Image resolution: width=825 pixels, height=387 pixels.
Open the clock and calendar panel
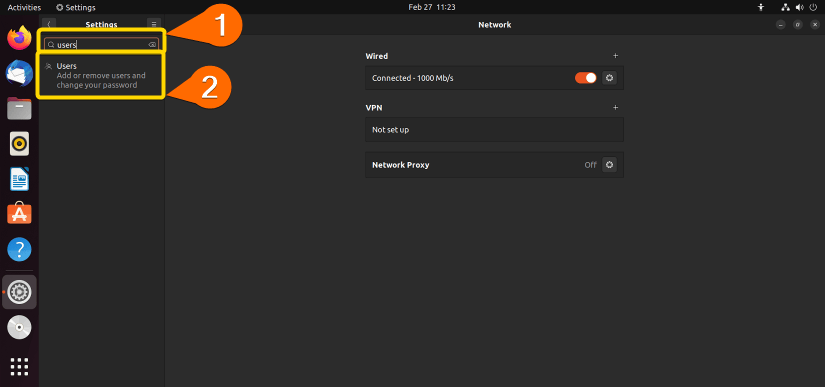tap(431, 7)
